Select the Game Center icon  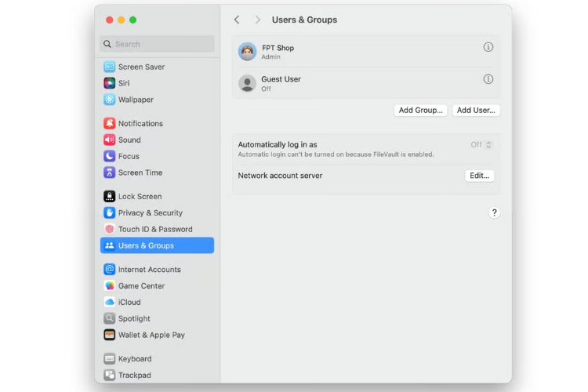coord(110,286)
